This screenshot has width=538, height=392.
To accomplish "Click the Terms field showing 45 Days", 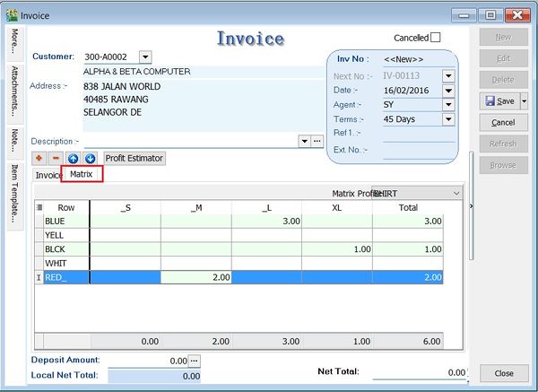I will (x=412, y=119).
